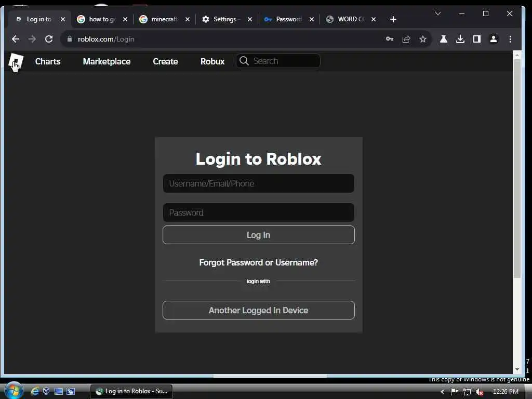Select the 'Log in to' Roblox tab
532x399 pixels.
tap(39, 19)
